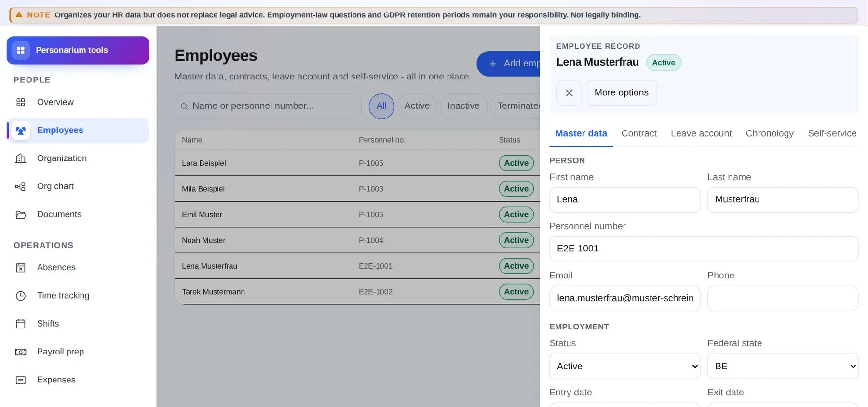Open the Leave account tab
This screenshot has width=868, height=407.
click(701, 133)
